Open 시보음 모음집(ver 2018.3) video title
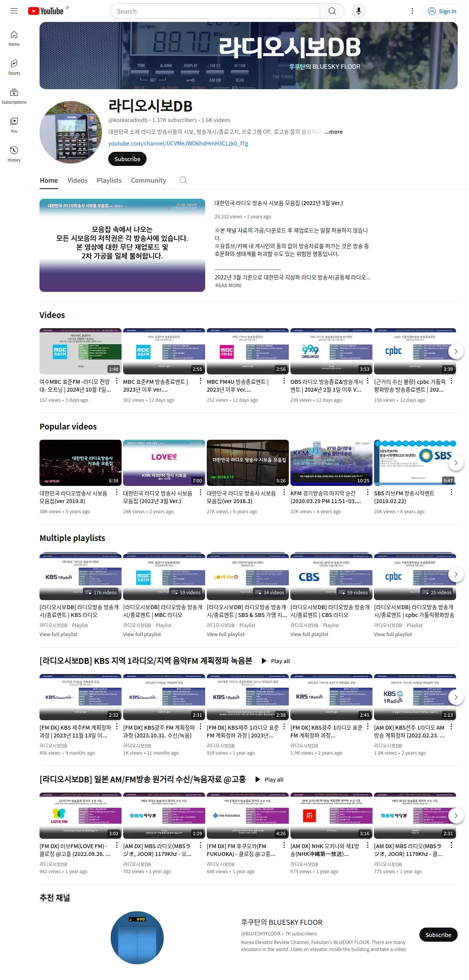Viewport: 469px width, 980px height. pyautogui.click(x=242, y=497)
